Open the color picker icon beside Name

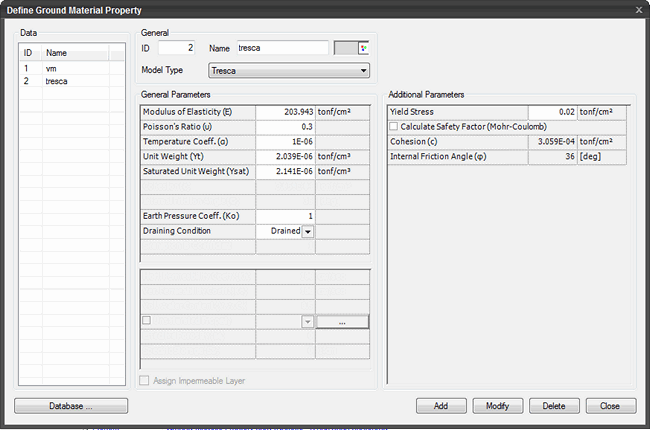tap(364, 48)
